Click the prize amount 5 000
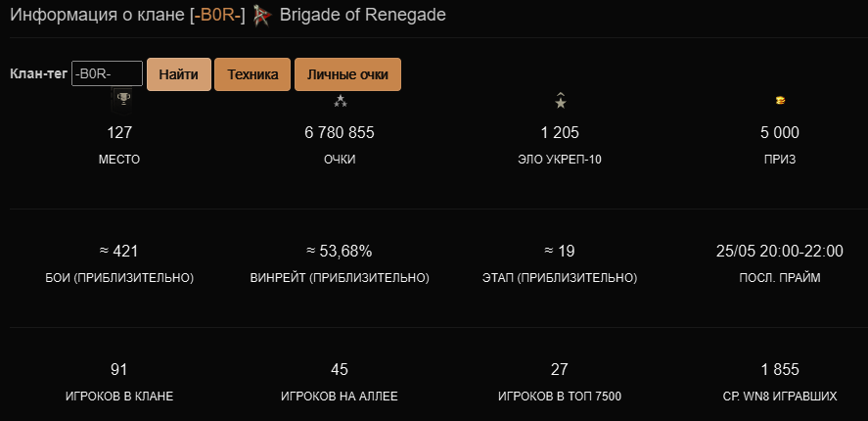Screen dimensions: 868x421 click(780, 133)
